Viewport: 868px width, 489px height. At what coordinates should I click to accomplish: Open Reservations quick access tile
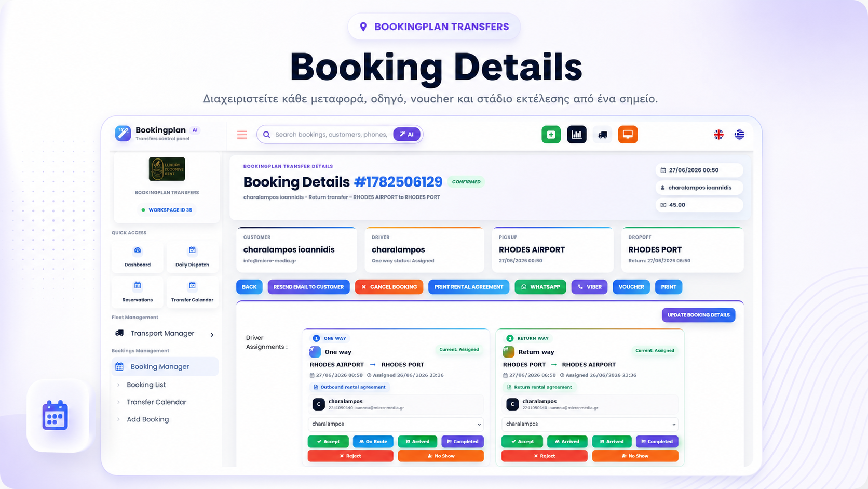pyautogui.click(x=138, y=292)
